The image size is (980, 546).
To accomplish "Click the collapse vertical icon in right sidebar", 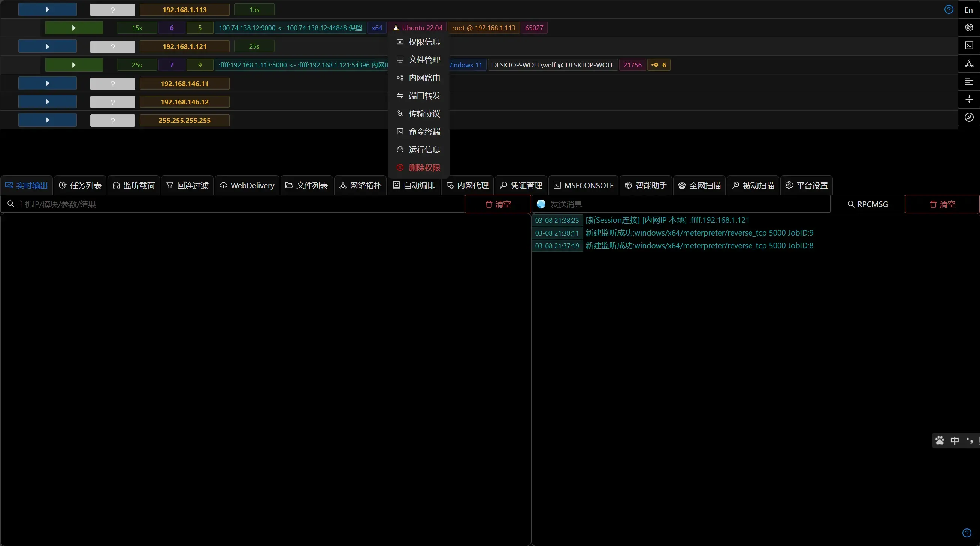I will (969, 99).
